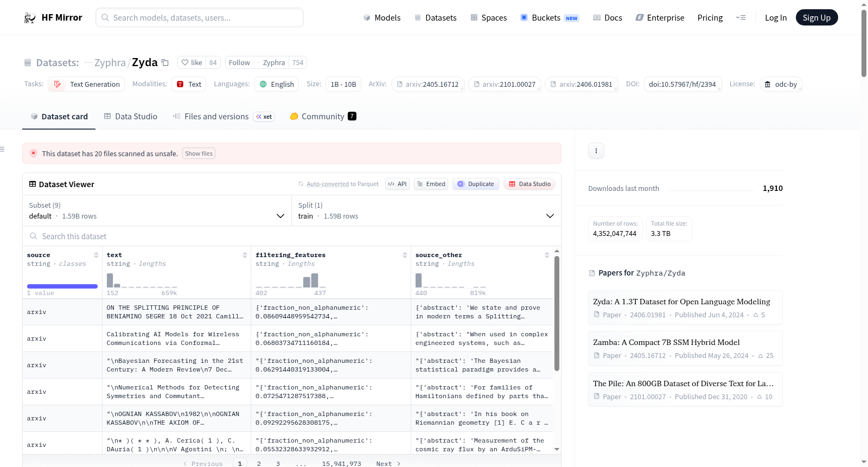
Task: Sort the text column
Action: [x=245, y=255]
